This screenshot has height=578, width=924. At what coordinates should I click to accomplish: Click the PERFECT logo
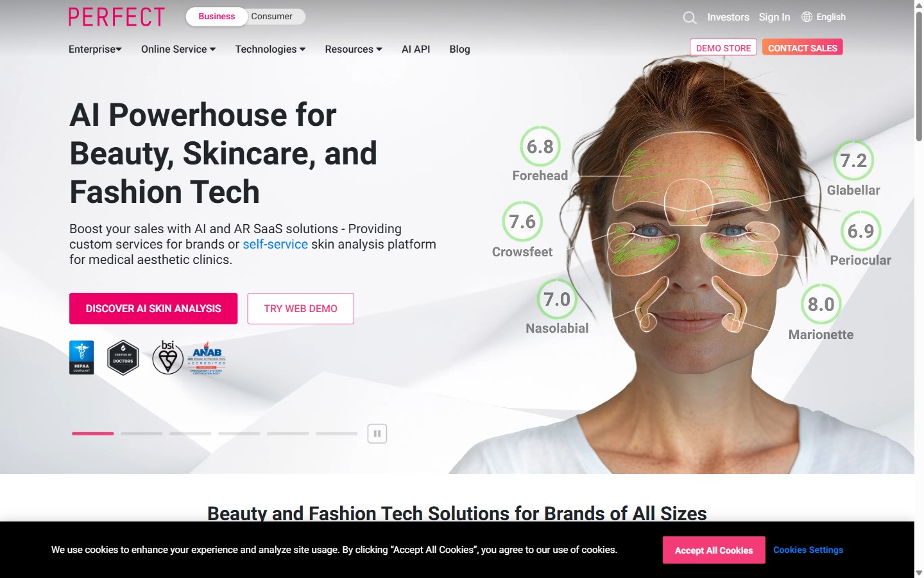click(117, 17)
